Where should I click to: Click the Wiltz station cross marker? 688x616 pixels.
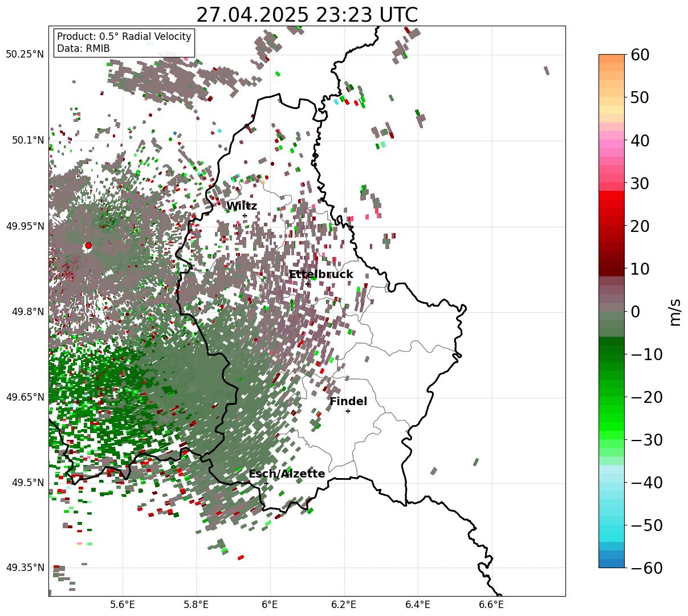pyautogui.click(x=245, y=215)
